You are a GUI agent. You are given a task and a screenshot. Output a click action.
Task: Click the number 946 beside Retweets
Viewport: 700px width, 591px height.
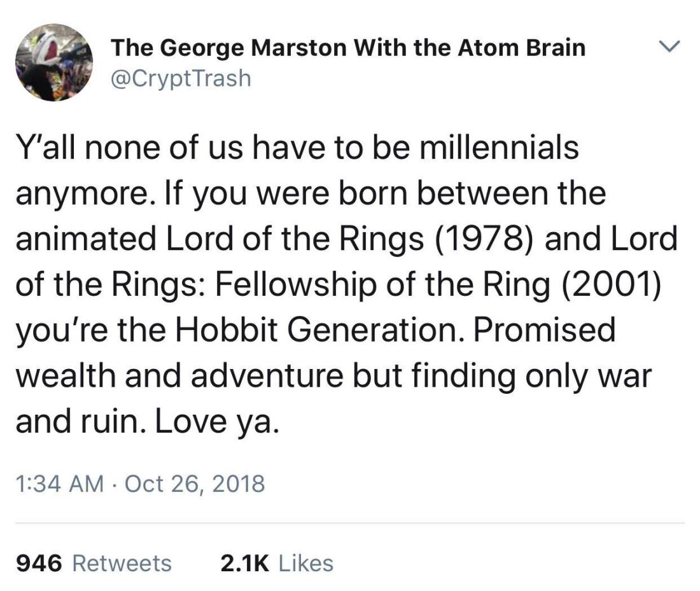[39, 563]
